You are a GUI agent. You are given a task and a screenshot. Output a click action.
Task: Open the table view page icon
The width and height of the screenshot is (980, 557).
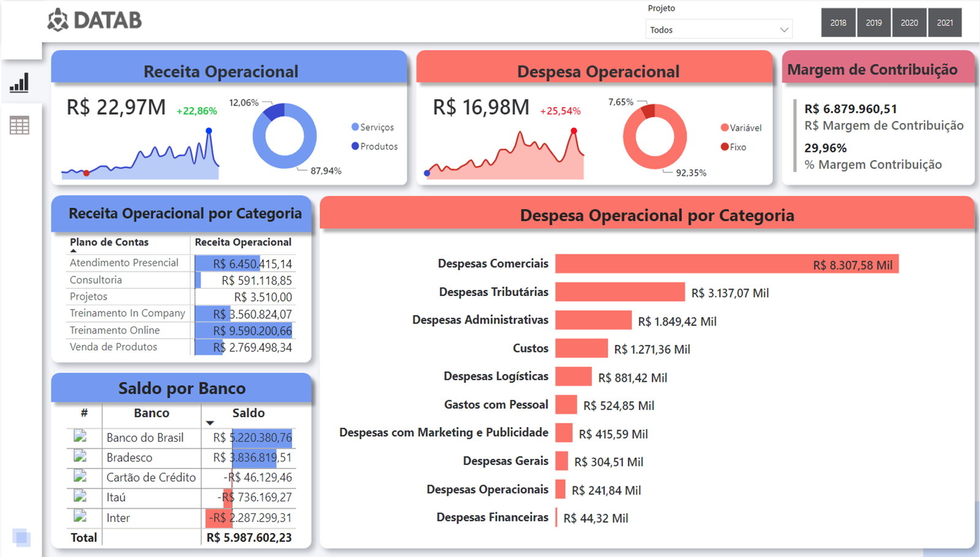pyautogui.click(x=20, y=126)
